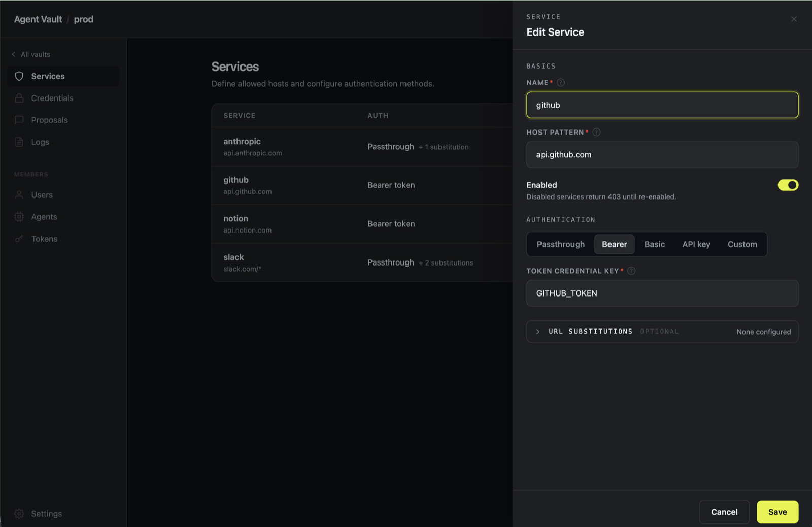Select the notion service row
812x527 pixels.
(362, 223)
